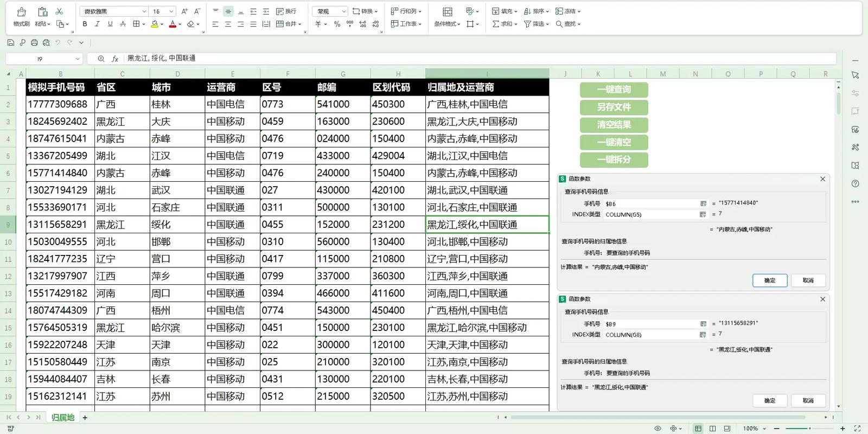The width and height of the screenshot is (868, 434).
Task: Toggle eye protection mode in status bar
Action: 658,429
